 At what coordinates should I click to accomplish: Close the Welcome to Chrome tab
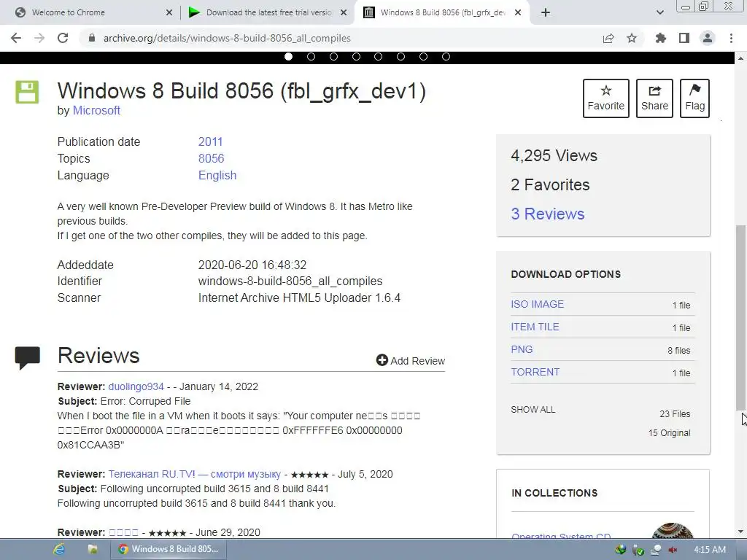pyautogui.click(x=169, y=12)
